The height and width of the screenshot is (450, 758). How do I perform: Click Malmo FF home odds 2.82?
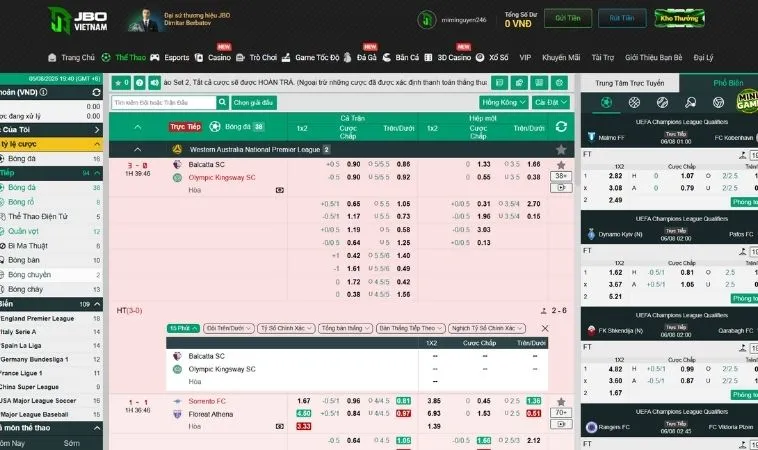[615, 176]
